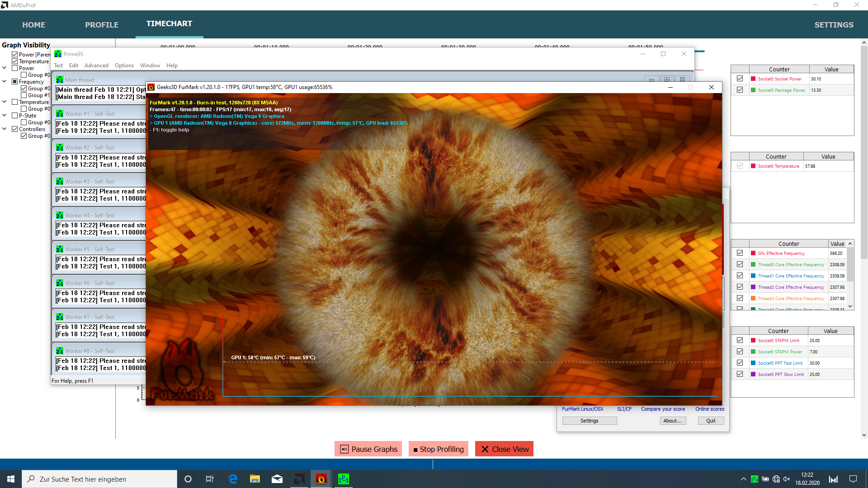Open the Action Center notification icon

click(x=853, y=479)
